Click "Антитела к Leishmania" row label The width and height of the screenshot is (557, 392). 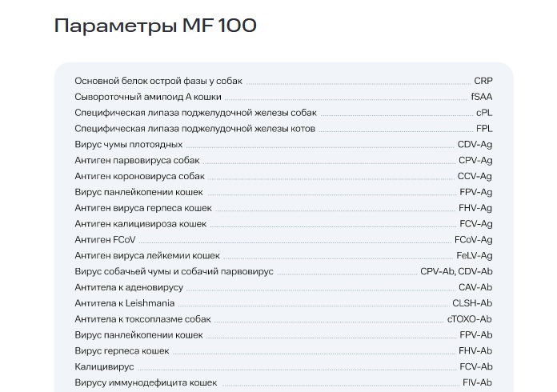point(124,303)
